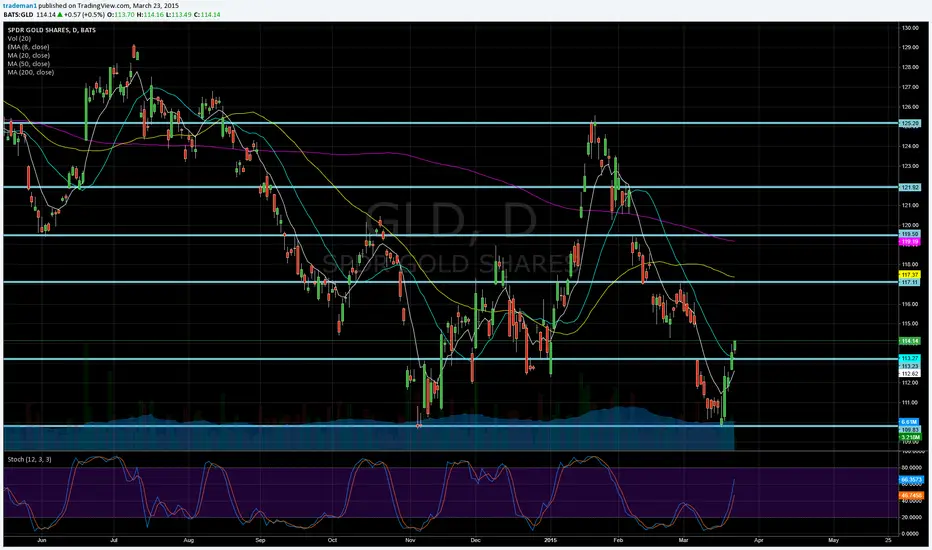The width and height of the screenshot is (932, 550).
Task: Click the 2015 label on time axis
Action: coord(550,540)
